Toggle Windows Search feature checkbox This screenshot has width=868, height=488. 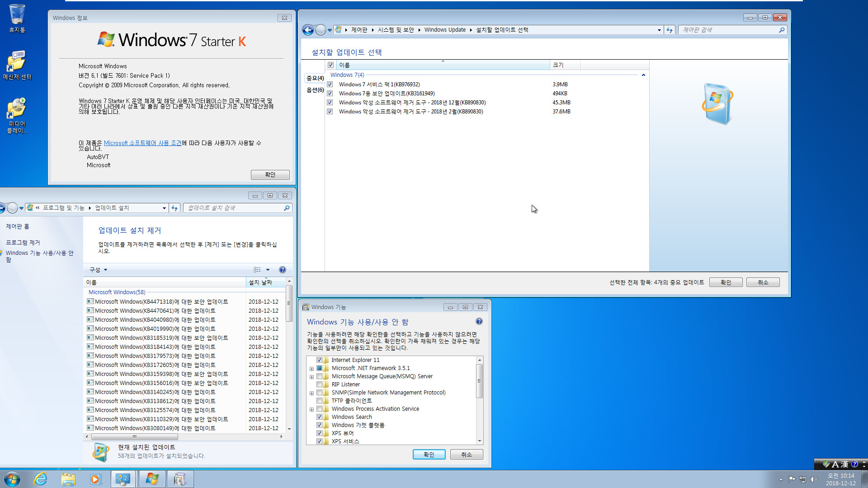pos(319,417)
